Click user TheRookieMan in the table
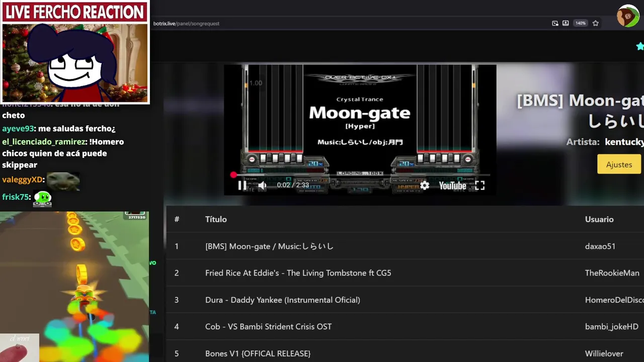The width and height of the screenshot is (644, 362). click(x=612, y=273)
